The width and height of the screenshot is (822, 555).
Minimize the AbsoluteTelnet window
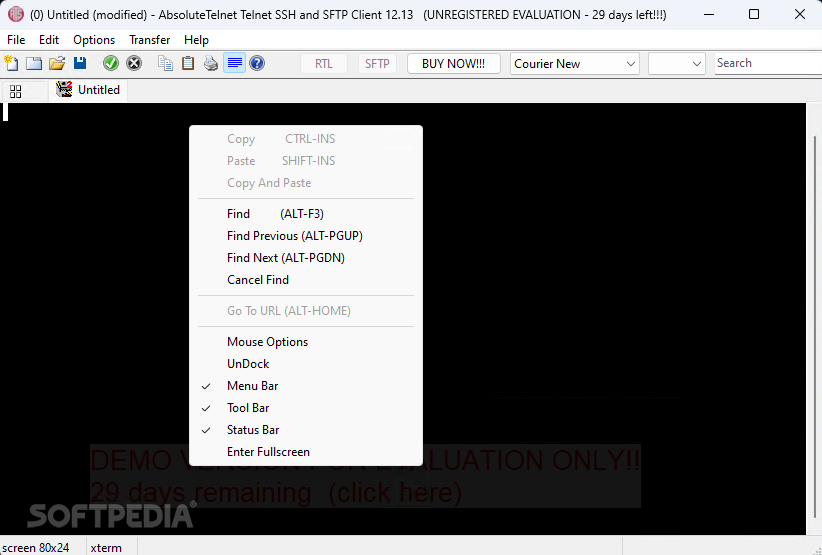pos(709,14)
